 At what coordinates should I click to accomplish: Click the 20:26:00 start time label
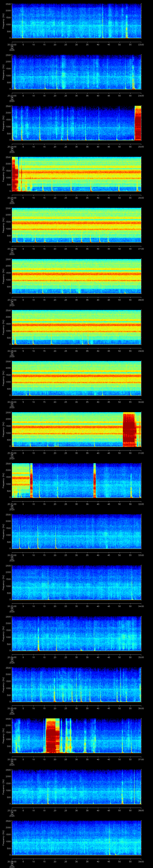tap(12, 249)
